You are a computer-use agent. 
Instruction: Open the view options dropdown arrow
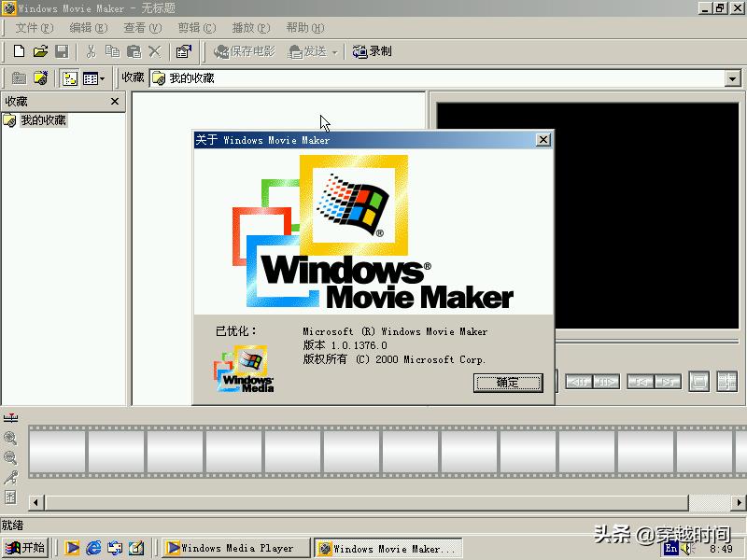pos(102,77)
